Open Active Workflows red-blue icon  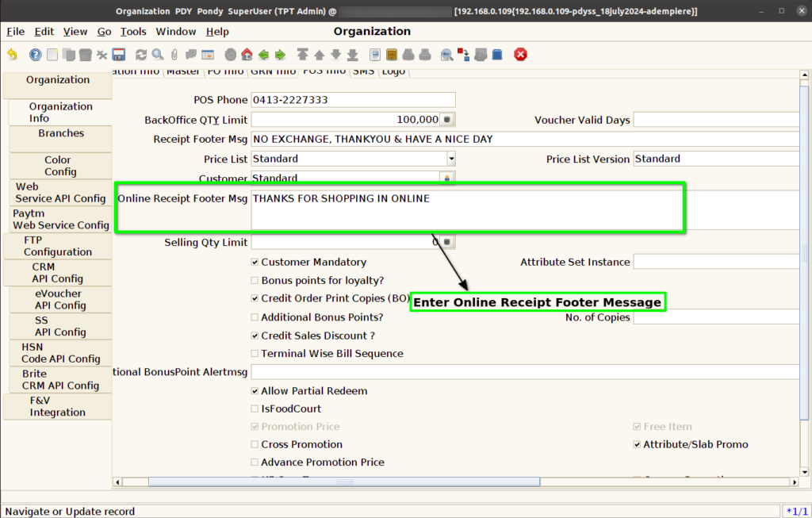click(x=463, y=55)
